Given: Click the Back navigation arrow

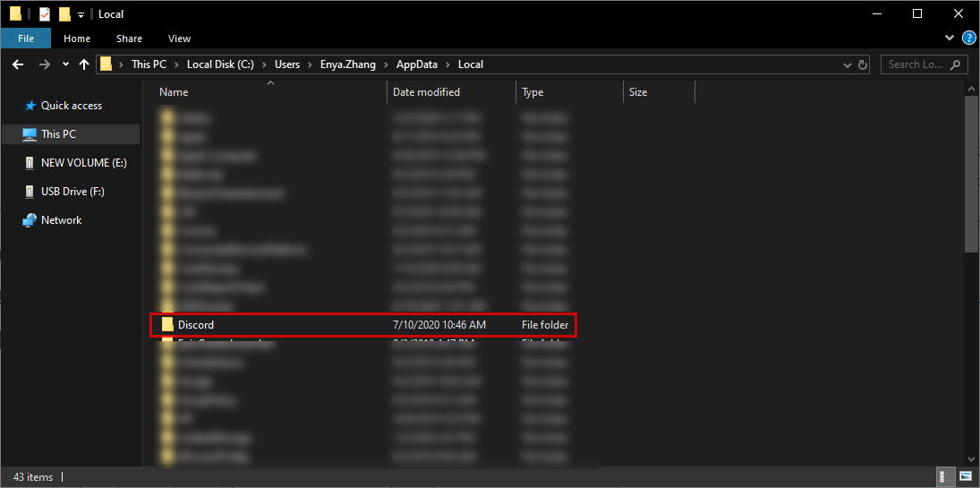Looking at the screenshot, I should tap(17, 64).
